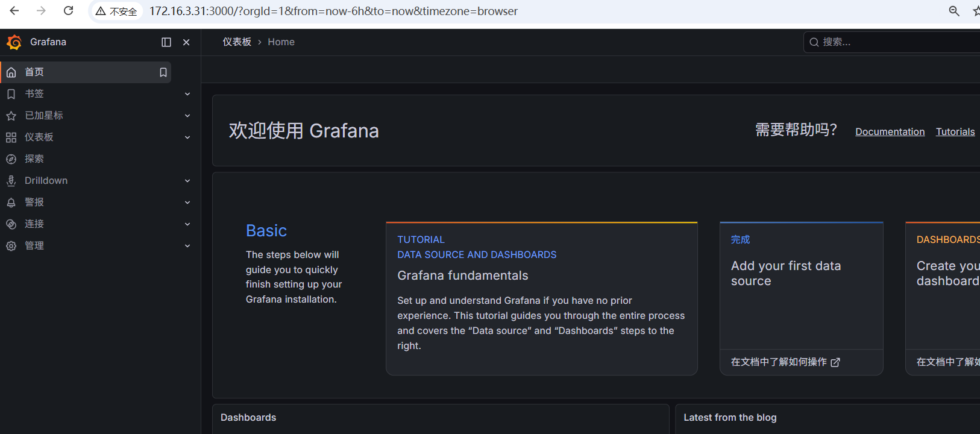Expand the 书签 section

tap(187, 94)
